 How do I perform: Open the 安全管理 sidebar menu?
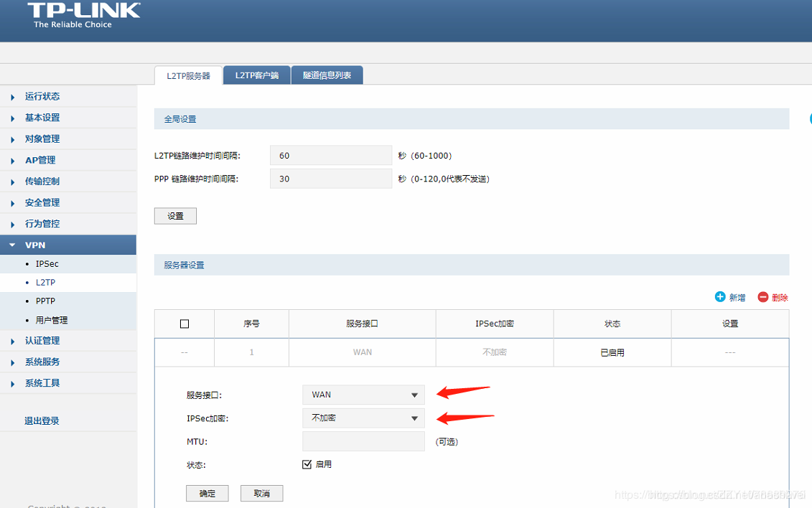click(42, 202)
